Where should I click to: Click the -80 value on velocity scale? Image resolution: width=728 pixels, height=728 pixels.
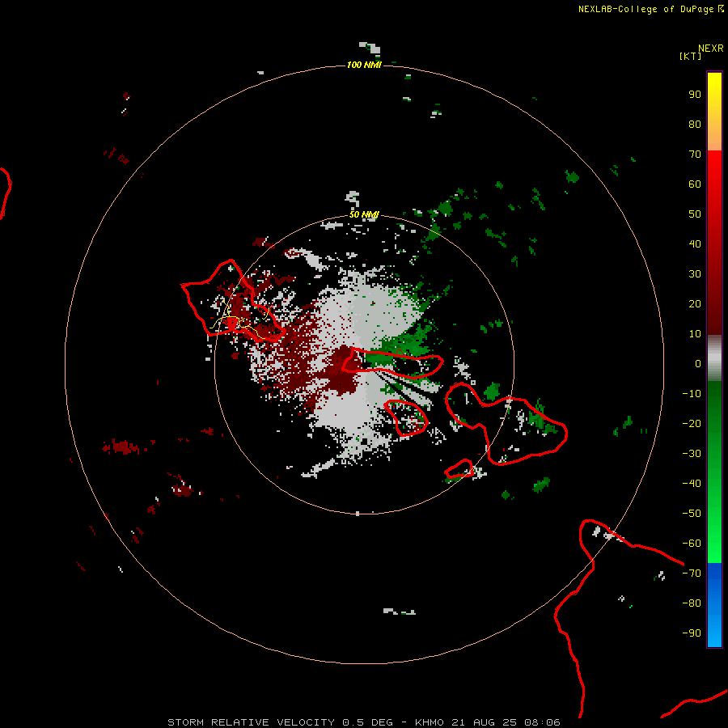point(692,603)
